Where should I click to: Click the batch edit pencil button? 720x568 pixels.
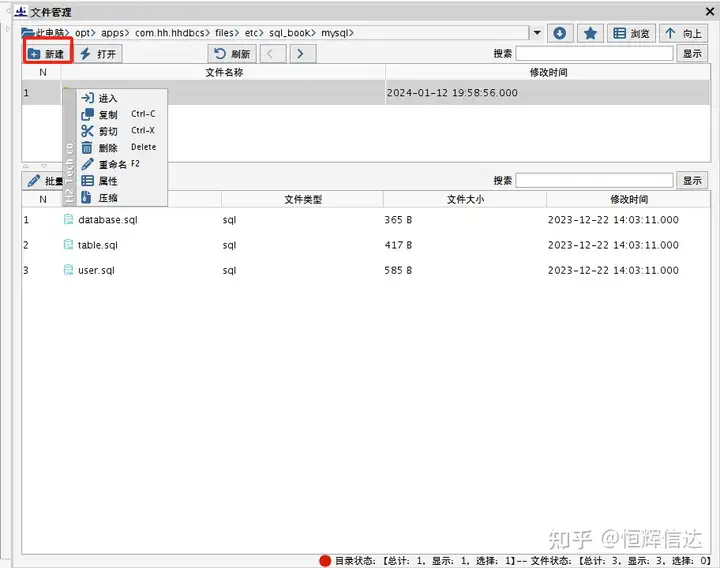(x=44, y=181)
